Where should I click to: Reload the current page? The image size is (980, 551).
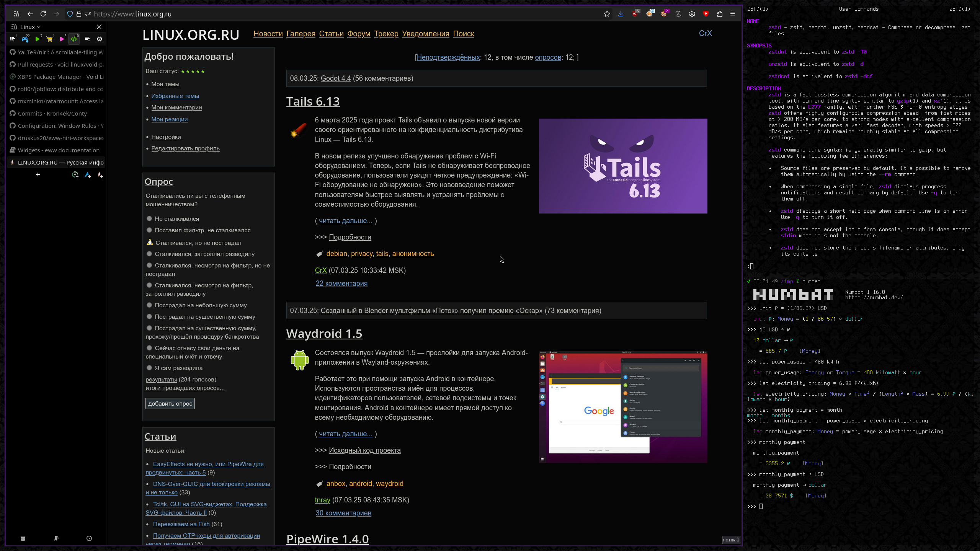[x=43, y=14]
